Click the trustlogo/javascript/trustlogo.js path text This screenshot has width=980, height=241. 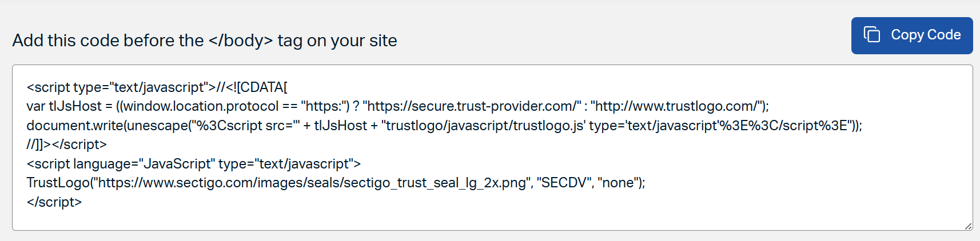pos(483,126)
